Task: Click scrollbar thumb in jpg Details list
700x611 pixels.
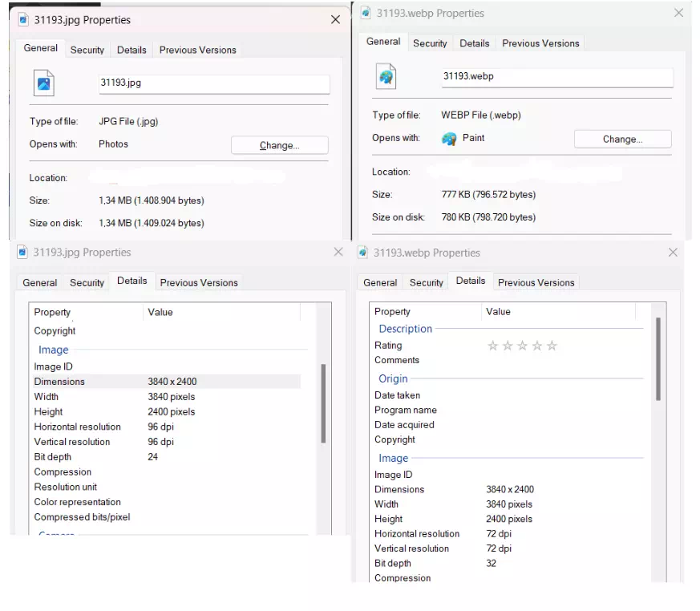Action: [323, 403]
